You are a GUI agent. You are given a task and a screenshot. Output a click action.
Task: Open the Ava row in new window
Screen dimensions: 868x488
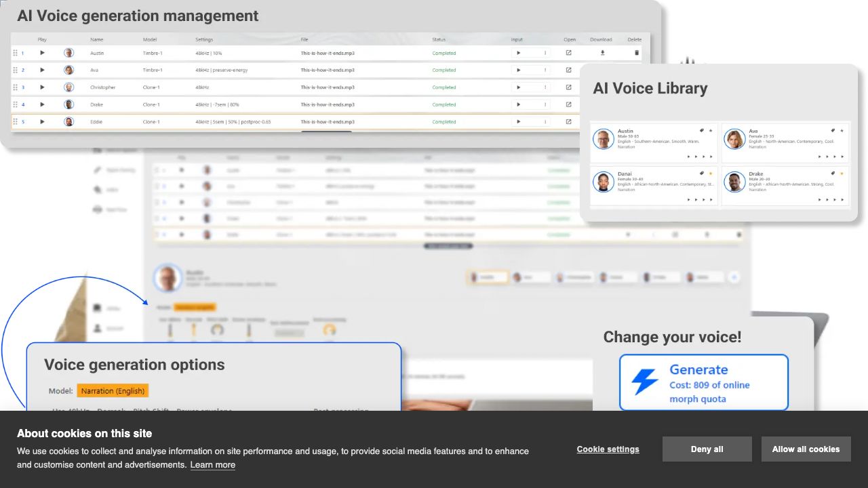pyautogui.click(x=568, y=70)
